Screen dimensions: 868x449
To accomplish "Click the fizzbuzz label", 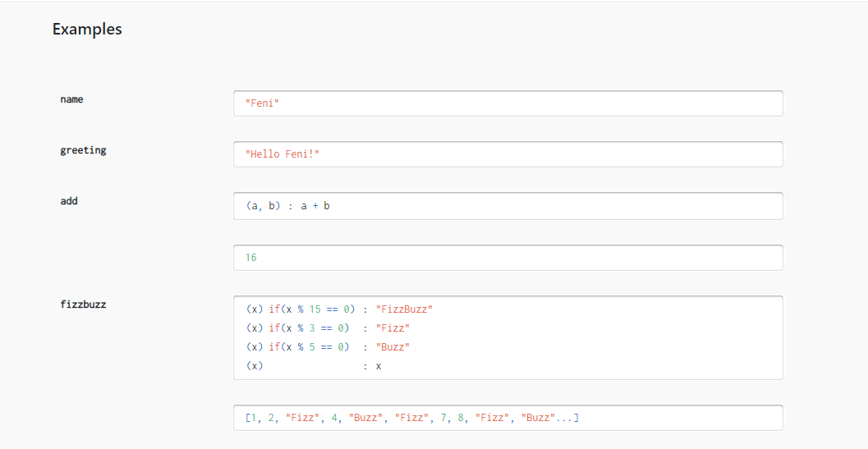I will coord(83,305).
